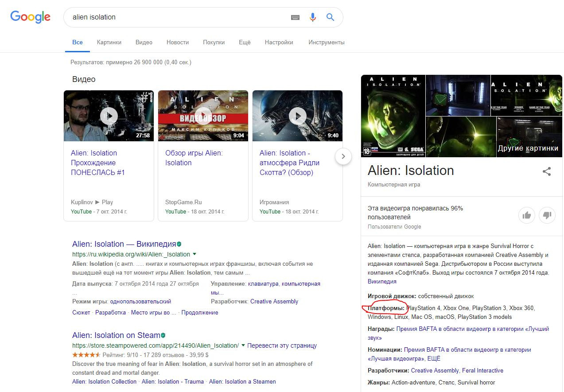
Task: Switch to the Новости tab
Action: coord(178,43)
